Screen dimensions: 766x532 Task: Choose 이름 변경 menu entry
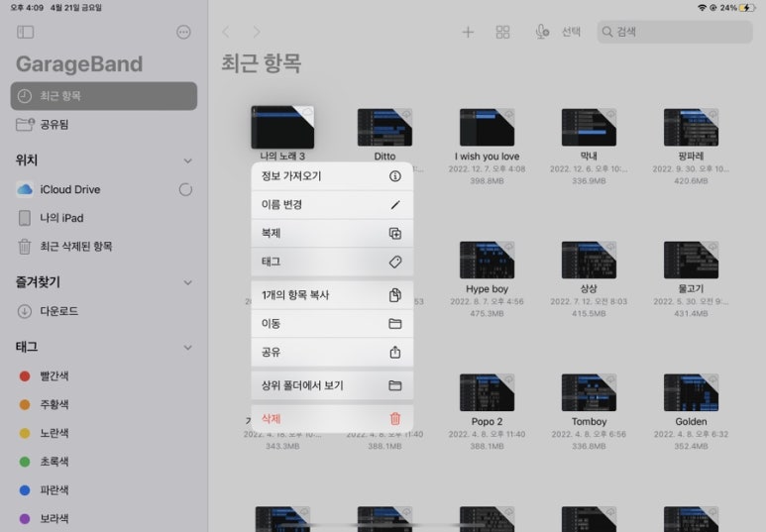click(332, 205)
